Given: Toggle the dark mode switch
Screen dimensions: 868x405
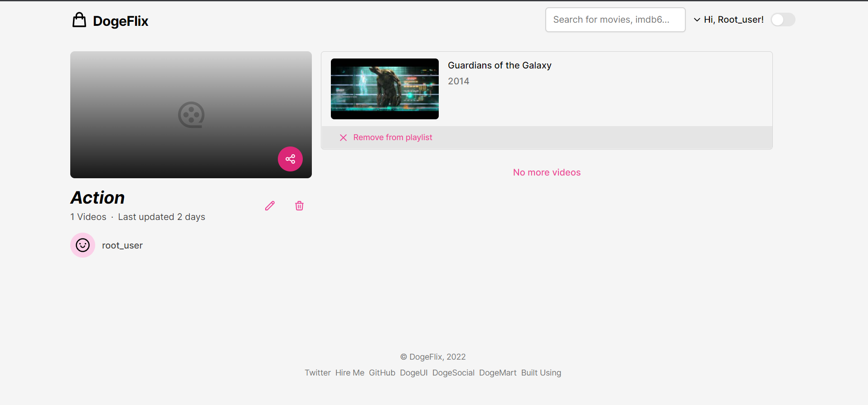Looking at the screenshot, I should tap(783, 20).
